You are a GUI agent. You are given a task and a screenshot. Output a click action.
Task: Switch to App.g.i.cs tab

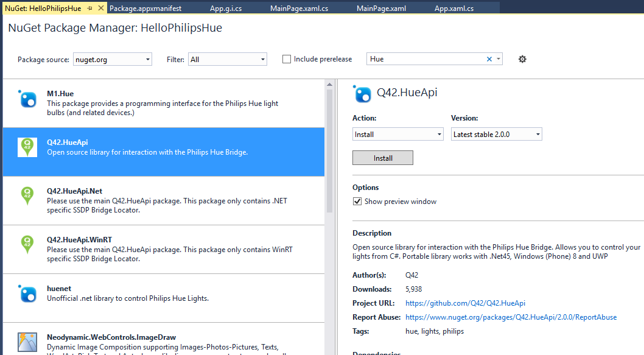coord(226,8)
